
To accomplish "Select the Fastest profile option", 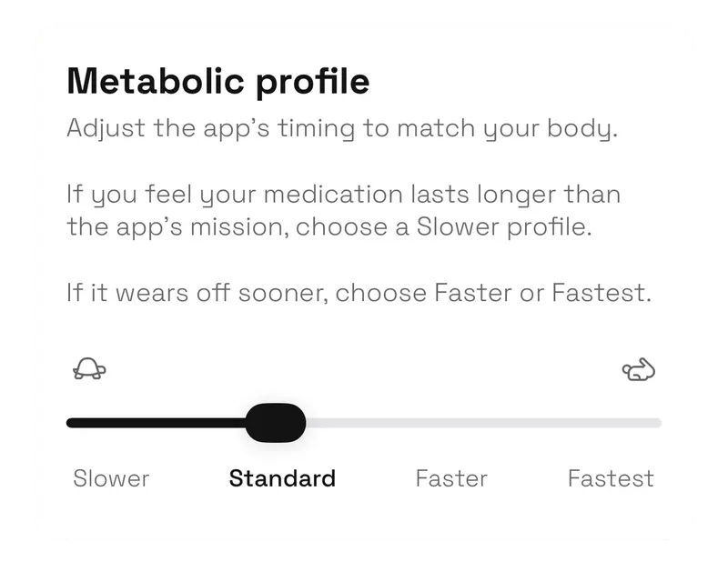I will (611, 477).
